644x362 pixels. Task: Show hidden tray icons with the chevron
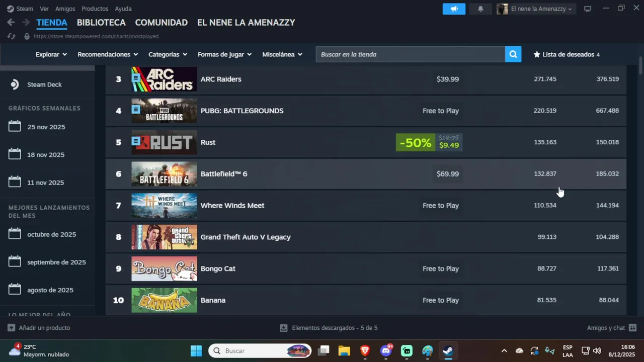click(x=504, y=350)
